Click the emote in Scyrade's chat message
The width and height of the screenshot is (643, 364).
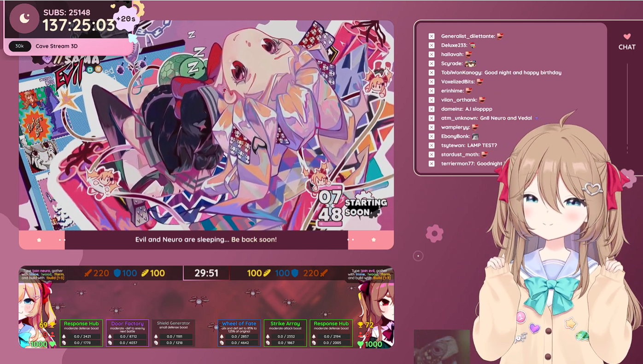click(x=470, y=64)
